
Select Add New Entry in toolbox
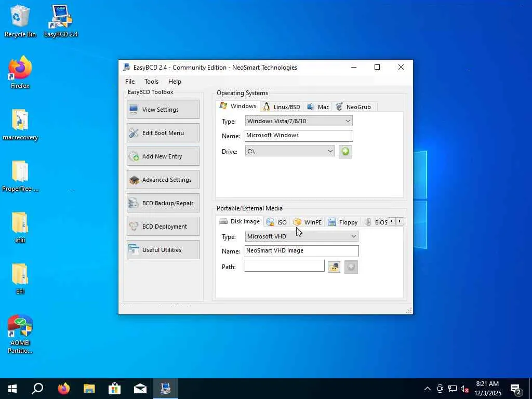[x=163, y=156]
